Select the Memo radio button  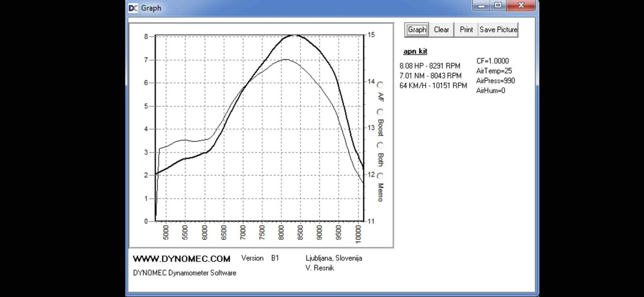click(380, 176)
